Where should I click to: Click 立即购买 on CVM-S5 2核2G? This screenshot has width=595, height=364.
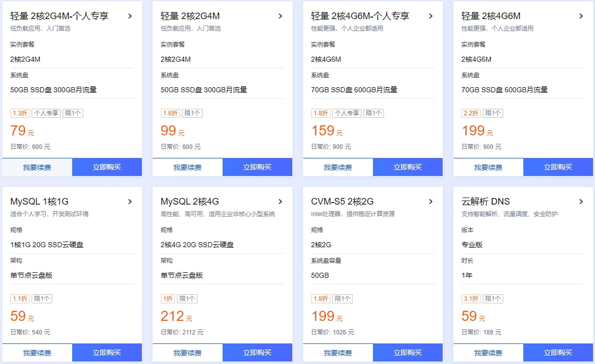[x=408, y=352]
